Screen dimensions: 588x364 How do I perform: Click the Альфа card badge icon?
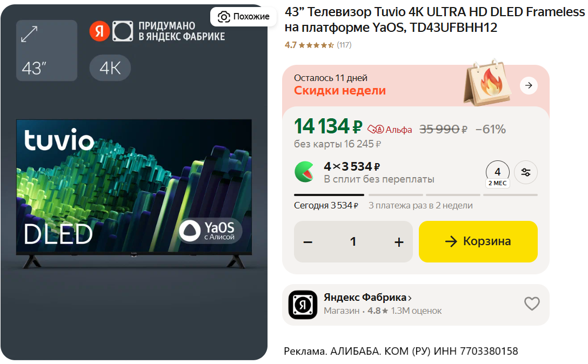pyautogui.click(x=376, y=129)
